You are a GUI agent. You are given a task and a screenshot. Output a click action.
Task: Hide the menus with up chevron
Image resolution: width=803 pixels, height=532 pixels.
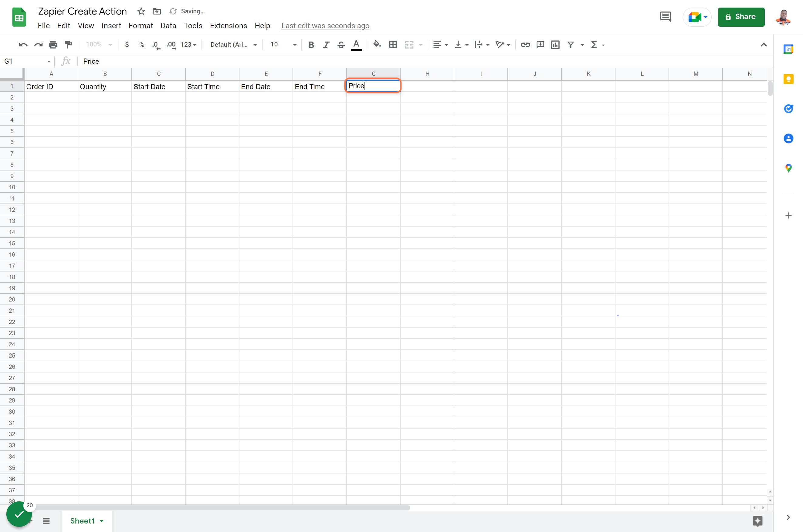(x=763, y=45)
